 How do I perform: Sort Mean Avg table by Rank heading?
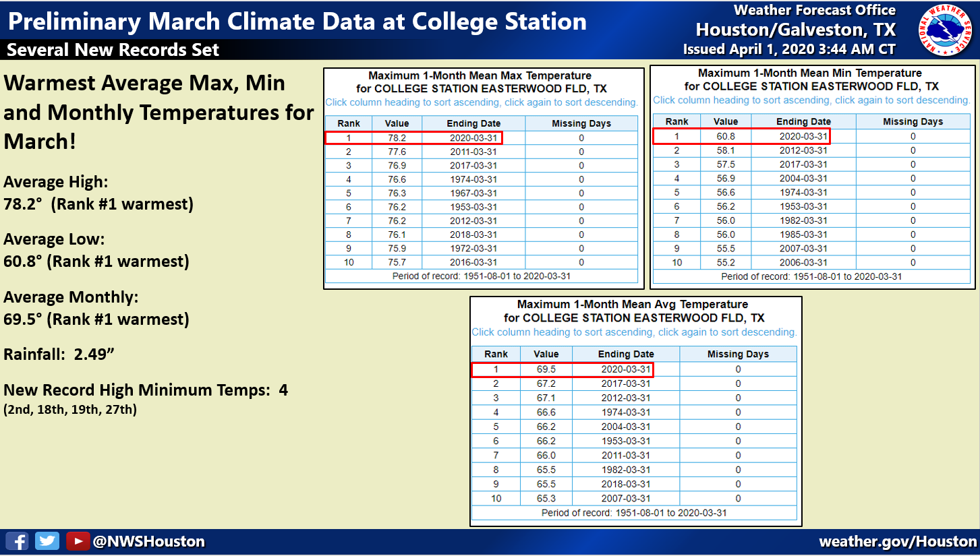[x=496, y=354]
